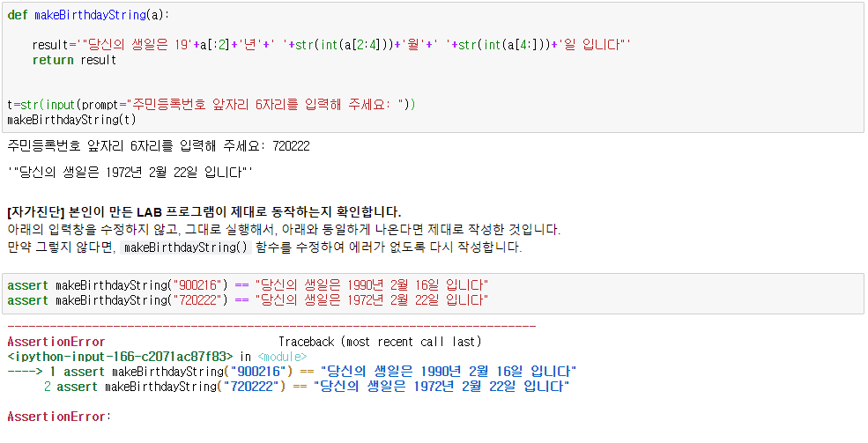Click the bold '[자가진단]' heading line
The width and height of the screenshot is (868, 443).
click(204, 212)
